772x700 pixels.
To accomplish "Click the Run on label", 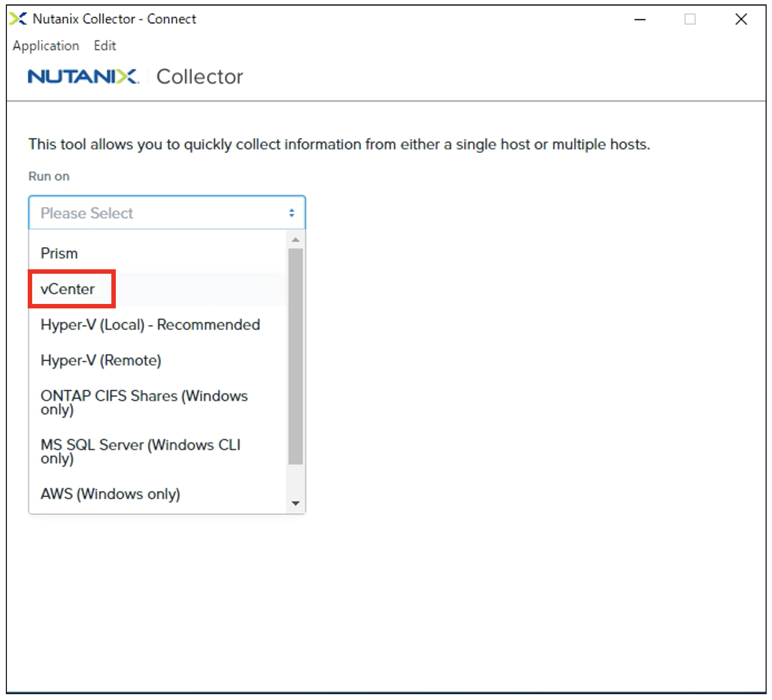I will pos(49,176).
